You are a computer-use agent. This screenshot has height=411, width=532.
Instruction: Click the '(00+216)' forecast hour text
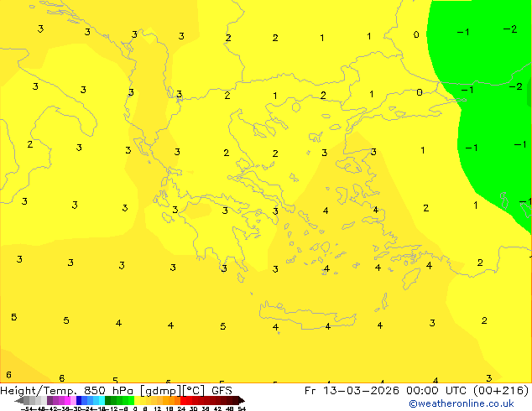coord(500,391)
